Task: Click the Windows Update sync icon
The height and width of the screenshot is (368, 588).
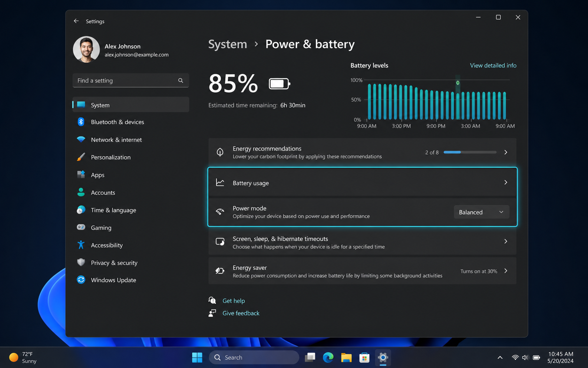Action: 81,280
